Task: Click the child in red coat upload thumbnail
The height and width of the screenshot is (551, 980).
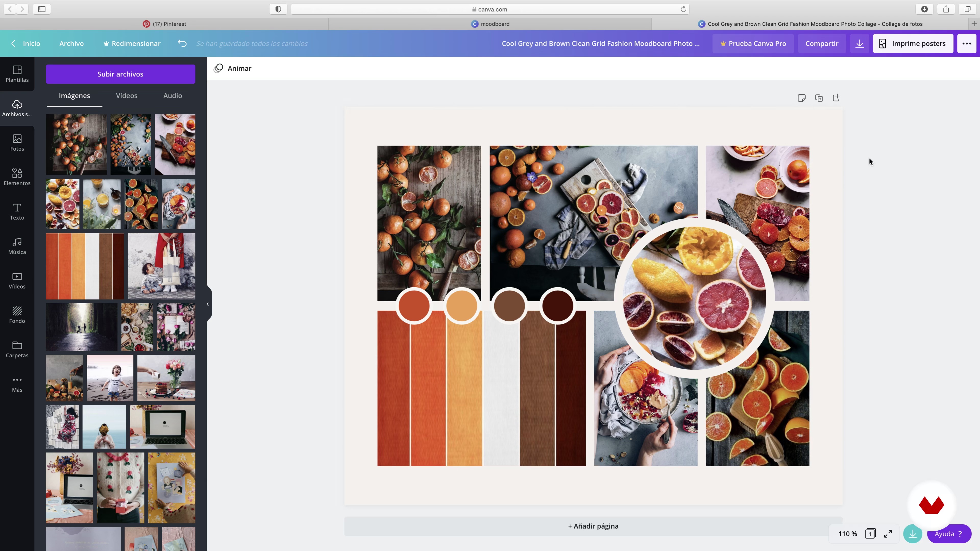Action: point(162,266)
